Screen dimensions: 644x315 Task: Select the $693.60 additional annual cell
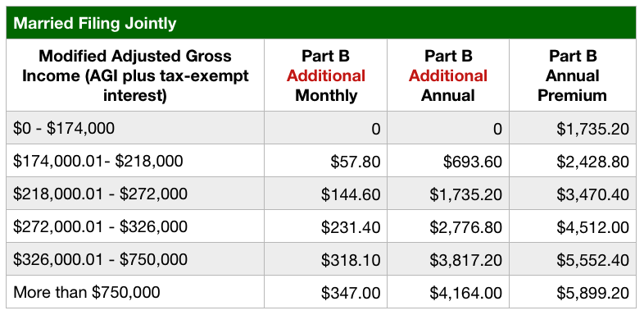coord(448,161)
